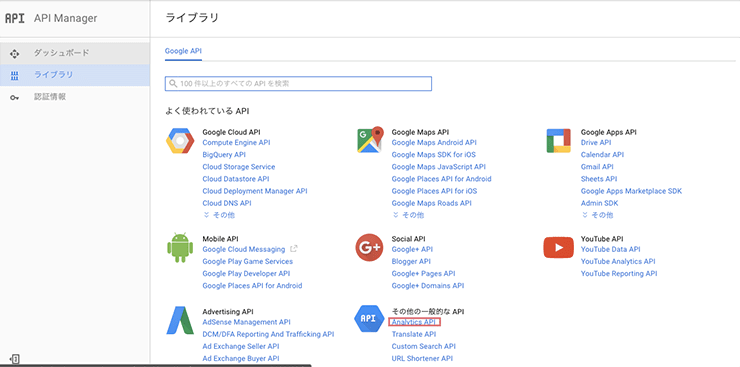Image resolution: width=740 pixels, height=367 pixels.
Task: Click the Advertising API blue A icon
Action: coord(180,320)
